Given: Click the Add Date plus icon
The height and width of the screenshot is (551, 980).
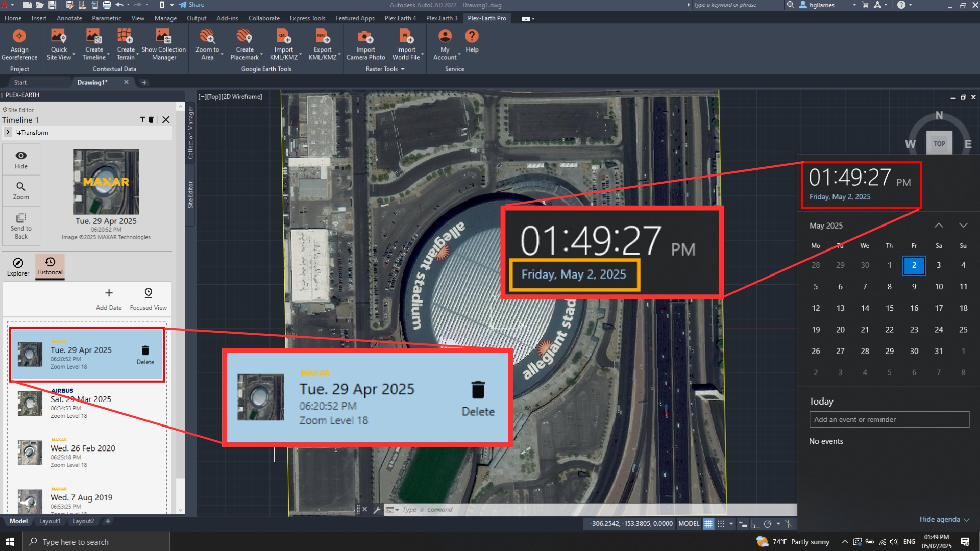Looking at the screenshot, I should coord(109,293).
